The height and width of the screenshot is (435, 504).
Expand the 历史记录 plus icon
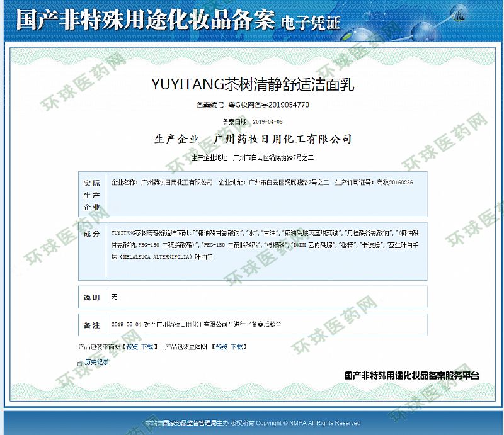coord(80,363)
